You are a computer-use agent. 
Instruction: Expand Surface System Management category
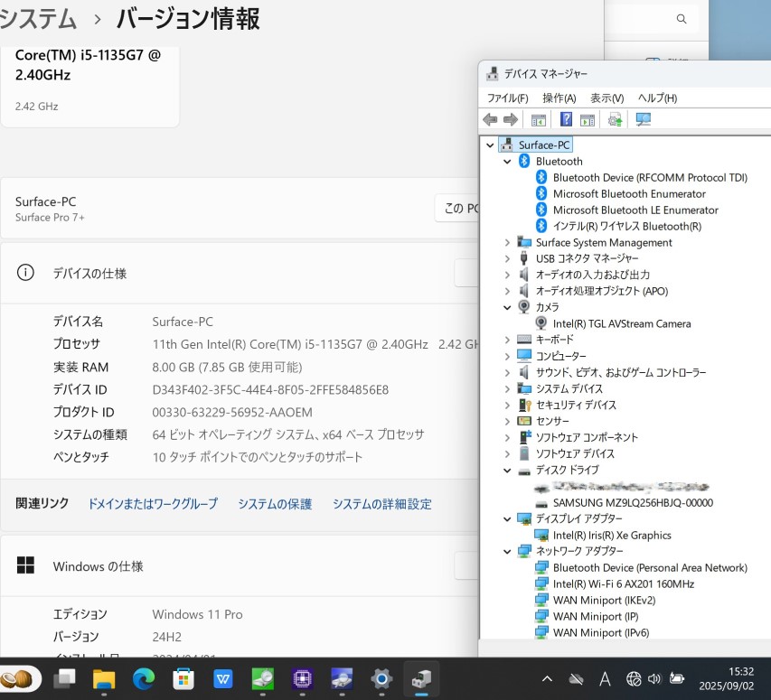pyautogui.click(x=507, y=242)
